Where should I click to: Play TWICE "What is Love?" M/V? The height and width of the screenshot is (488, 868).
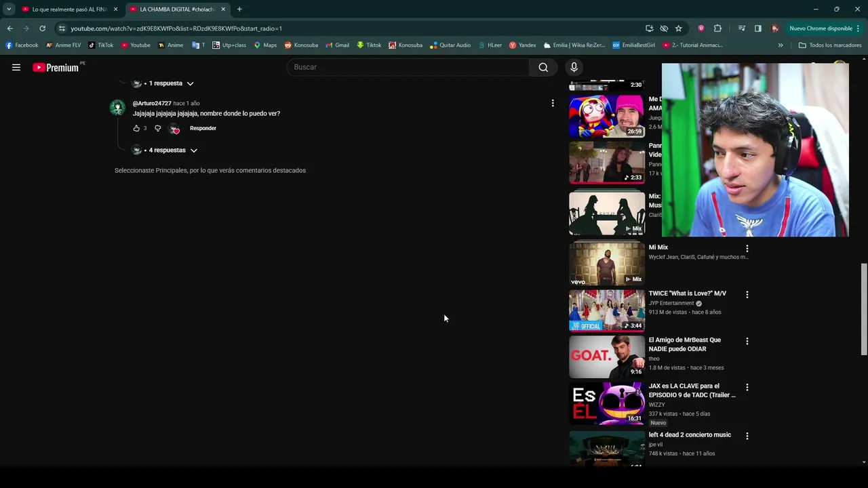click(687, 293)
